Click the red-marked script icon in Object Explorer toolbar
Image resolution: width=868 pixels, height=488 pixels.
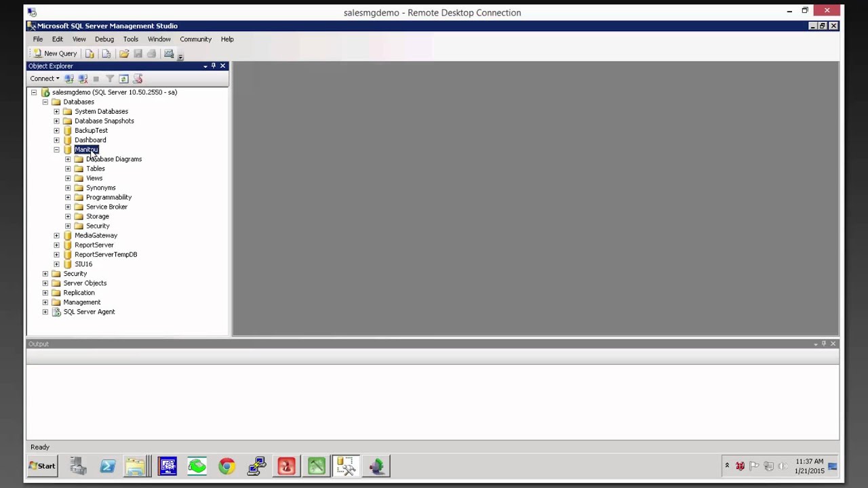[x=138, y=79]
